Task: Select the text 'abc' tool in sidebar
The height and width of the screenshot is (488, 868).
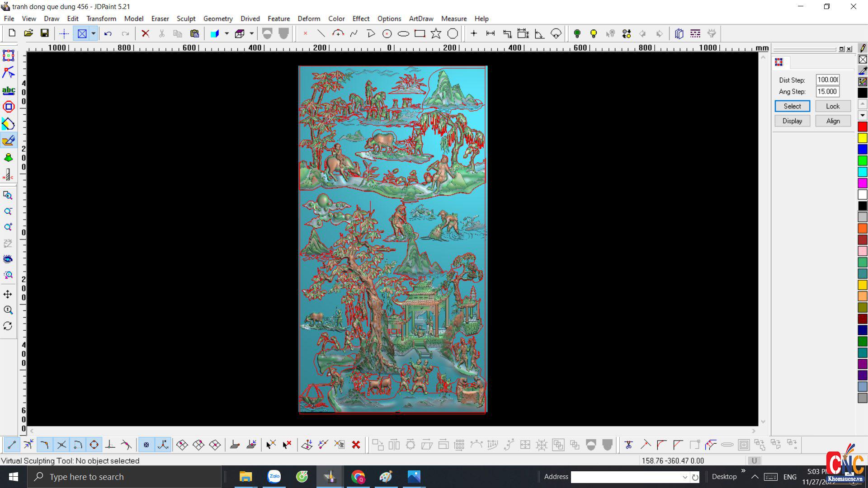Action: (8, 90)
